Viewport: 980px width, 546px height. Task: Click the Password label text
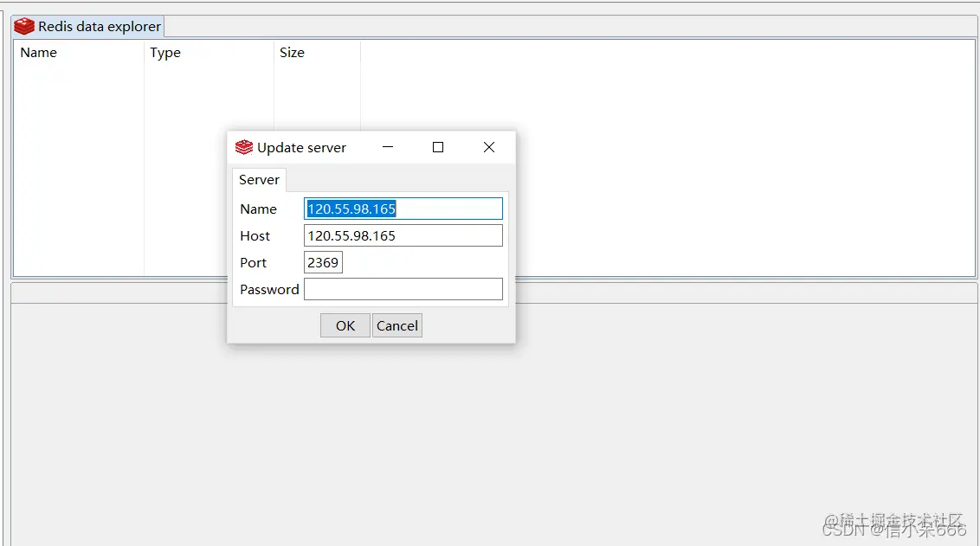[269, 290]
